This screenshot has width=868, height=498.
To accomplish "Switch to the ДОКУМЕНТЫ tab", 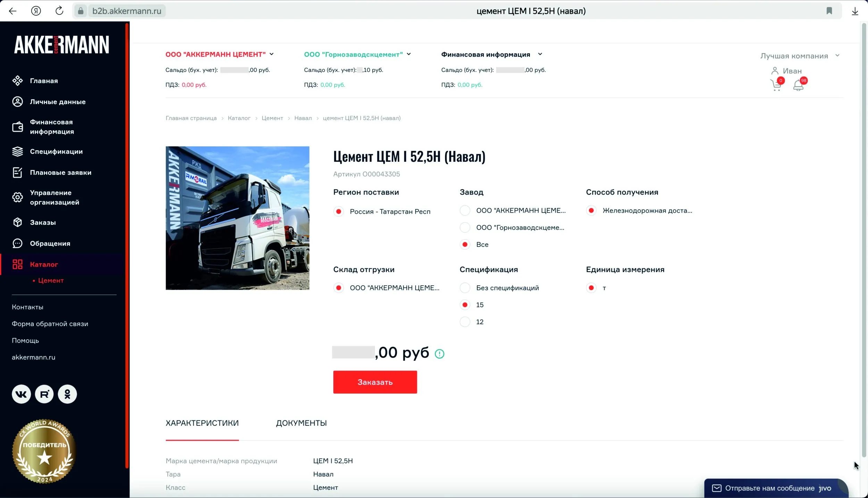I will pos(301,423).
